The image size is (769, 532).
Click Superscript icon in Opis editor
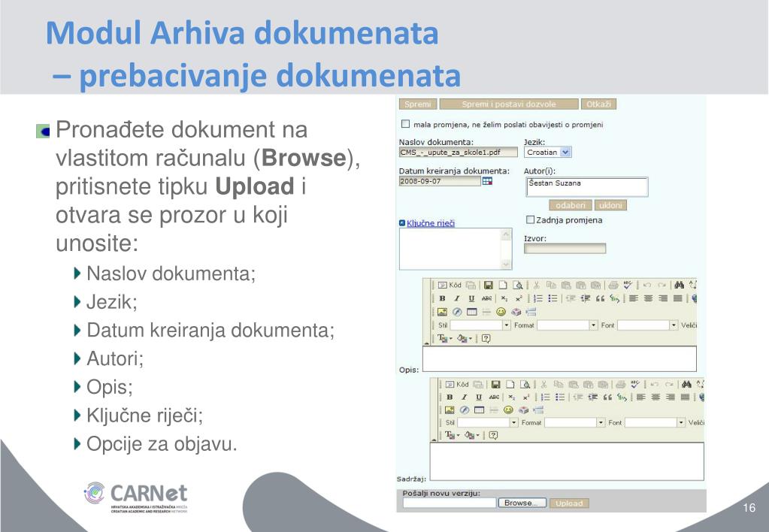[x=519, y=298]
